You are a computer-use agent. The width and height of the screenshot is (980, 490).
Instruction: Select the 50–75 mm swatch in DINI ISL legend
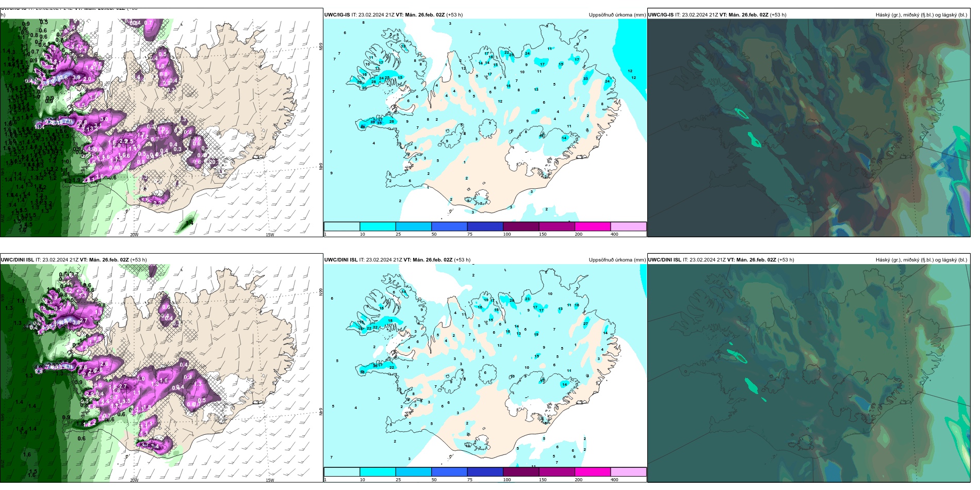(x=449, y=472)
